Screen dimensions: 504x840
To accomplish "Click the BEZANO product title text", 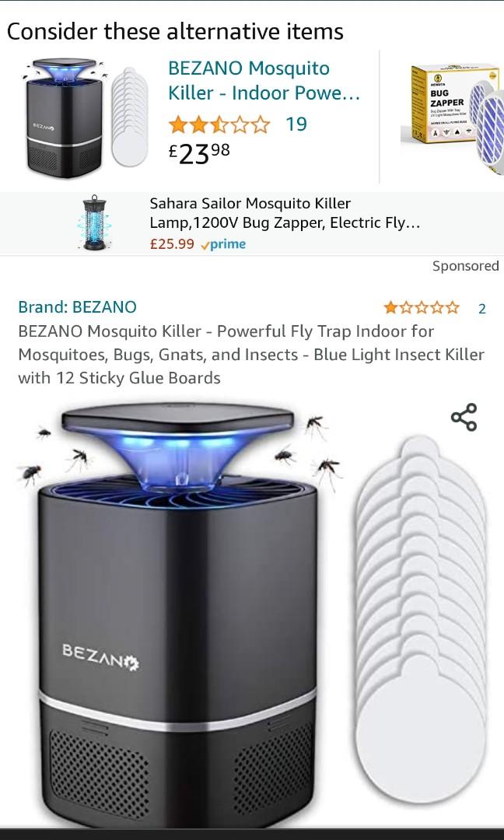I will (x=251, y=355).
